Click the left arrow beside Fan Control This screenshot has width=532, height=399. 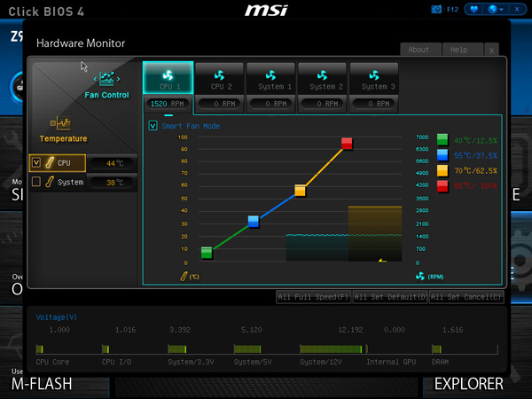[x=96, y=79]
